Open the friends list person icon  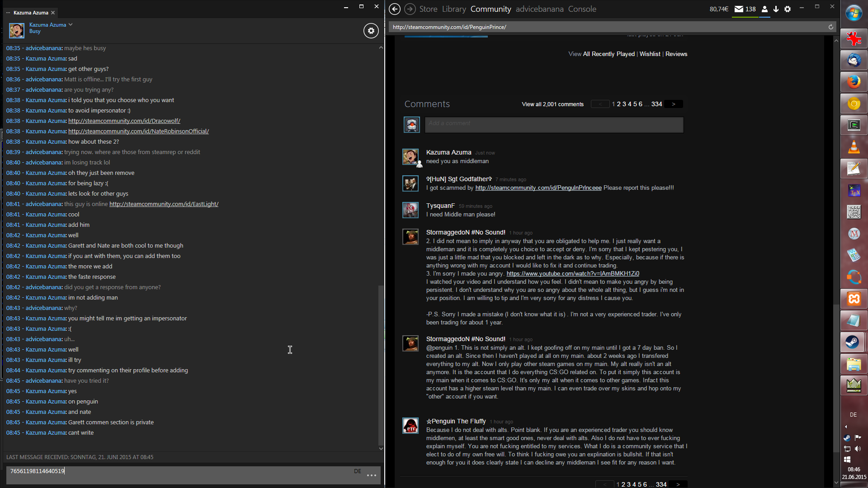[764, 9]
